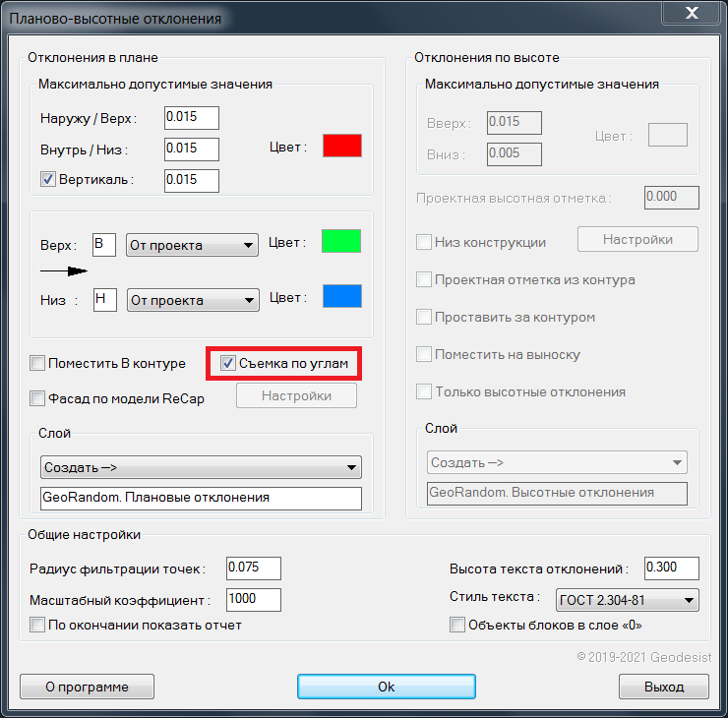This screenshot has width=728, height=718.
Task: Click the Радиус фильтрации точек input field
Action: tap(253, 568)
